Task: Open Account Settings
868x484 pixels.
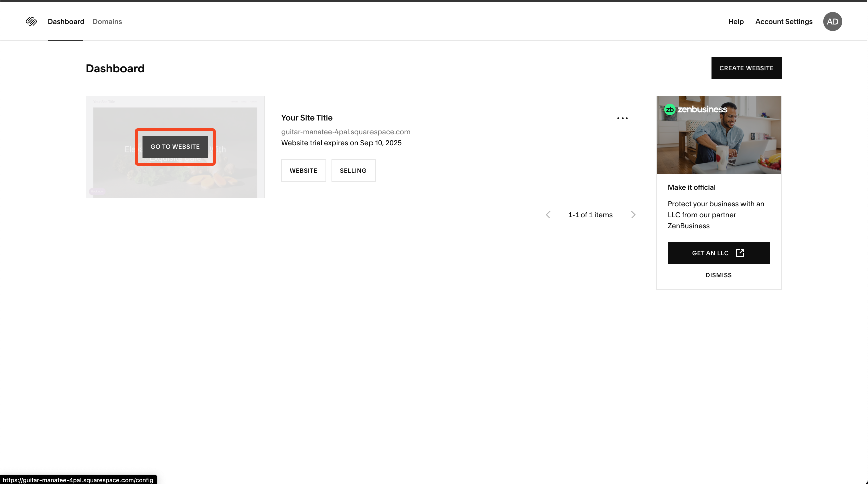Action: 784,22
